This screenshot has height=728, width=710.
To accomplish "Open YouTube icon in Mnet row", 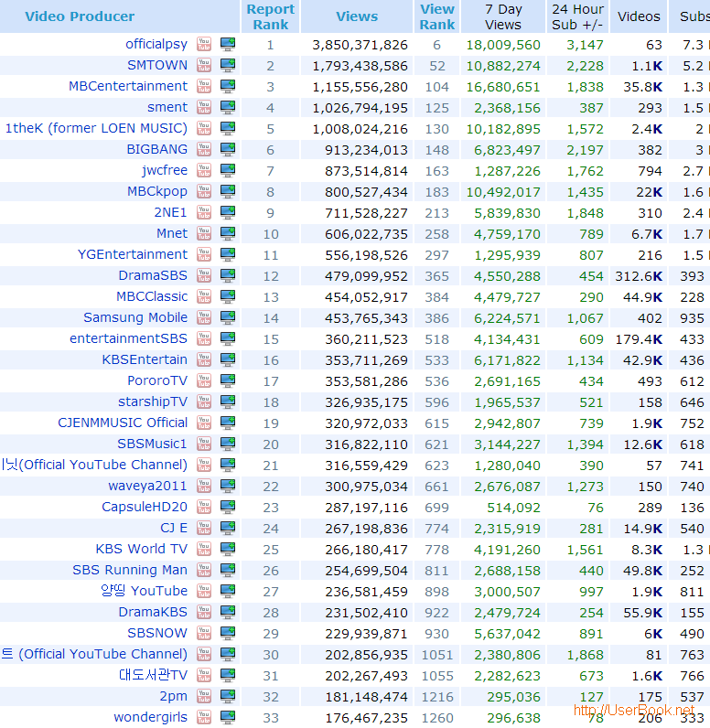I will [x=204, y=233].
